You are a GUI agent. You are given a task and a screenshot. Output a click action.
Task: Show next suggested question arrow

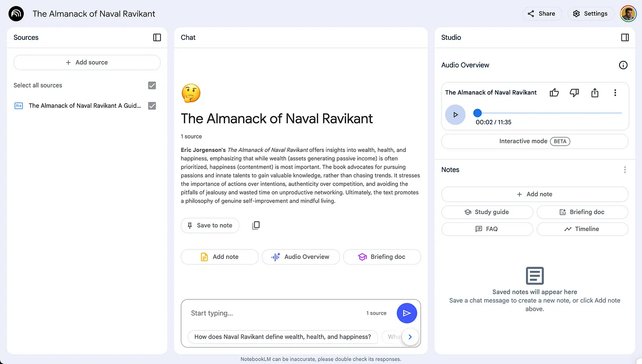coord(410,337)
